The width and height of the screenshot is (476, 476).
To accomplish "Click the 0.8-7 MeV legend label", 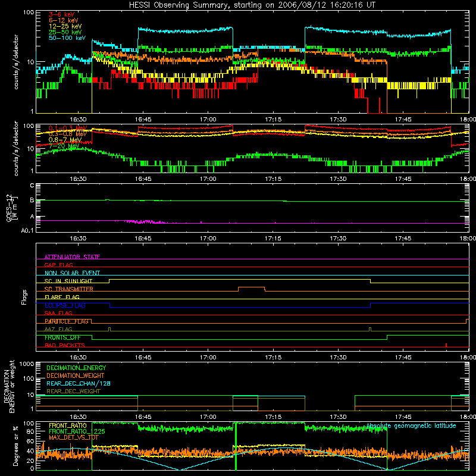I will [65, 140].
